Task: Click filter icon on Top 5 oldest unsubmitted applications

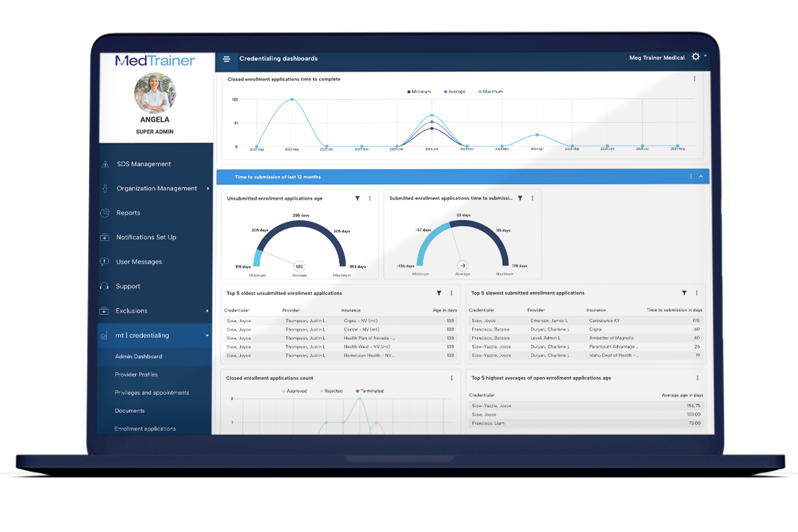Action: (439, 293)
